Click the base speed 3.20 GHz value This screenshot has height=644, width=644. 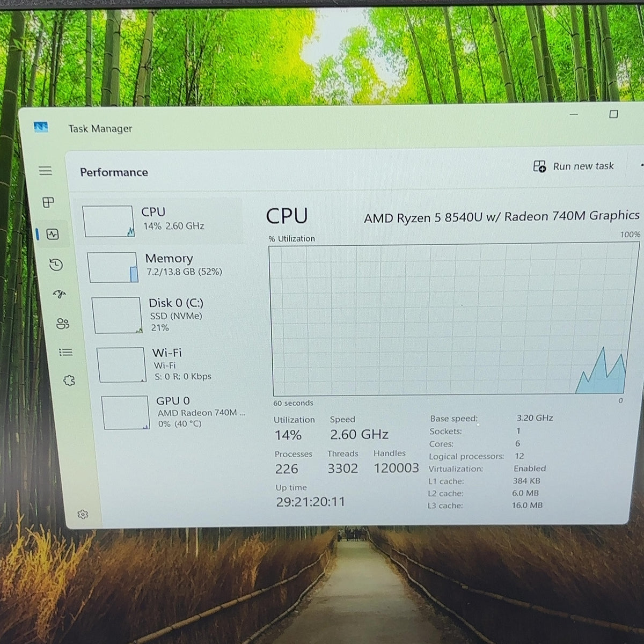pyautogui.click(x=535, y=418)
